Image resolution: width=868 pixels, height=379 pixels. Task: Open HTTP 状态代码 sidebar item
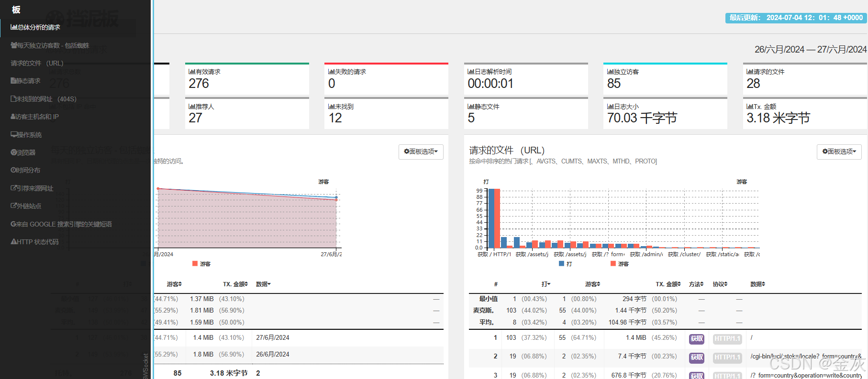(x=34, y=242)
